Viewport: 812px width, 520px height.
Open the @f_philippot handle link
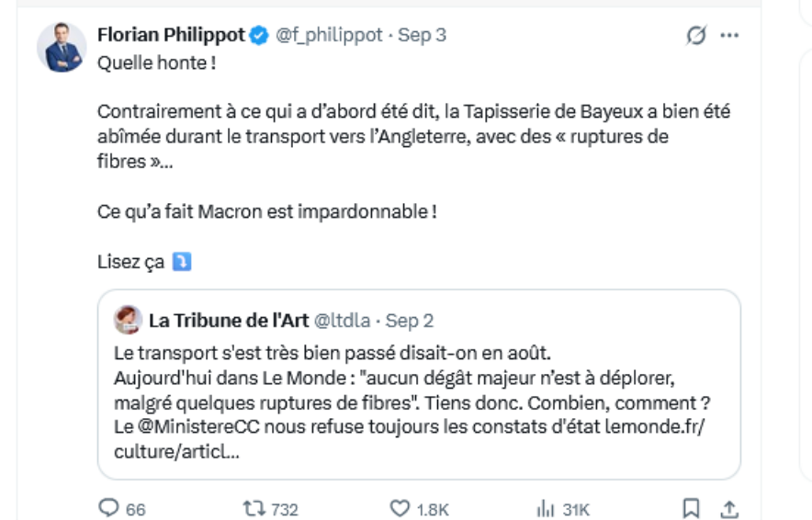coord(329,35)
